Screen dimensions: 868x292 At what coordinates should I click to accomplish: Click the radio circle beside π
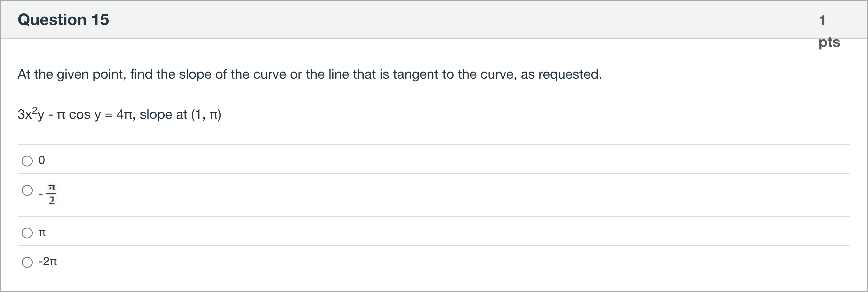click(x=27, y=233)
